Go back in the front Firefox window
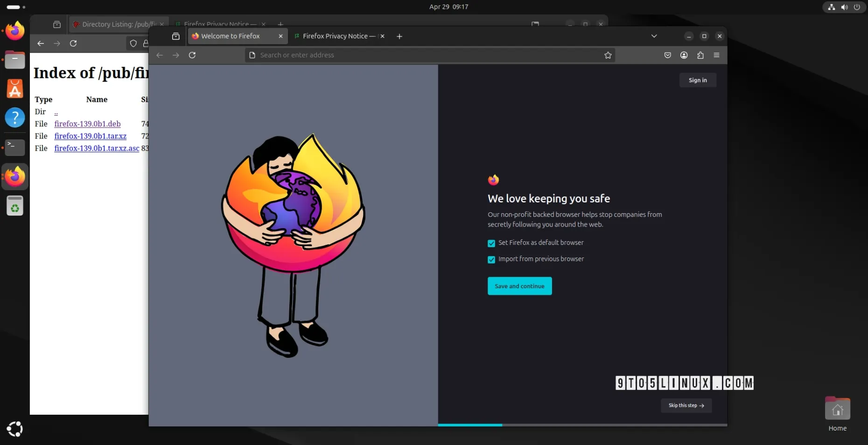 coord(160,55)
